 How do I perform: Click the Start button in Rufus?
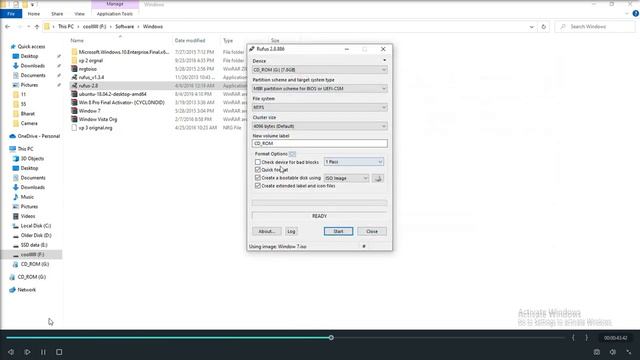pyautogui.click(x=338, y=231)
